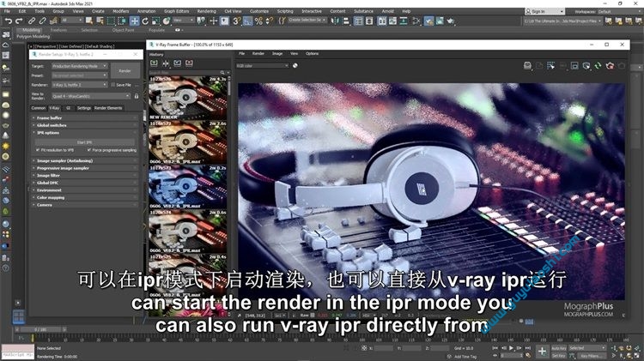Switch to the Render Elements tab
644x361 pixels.
coord(108,108)
